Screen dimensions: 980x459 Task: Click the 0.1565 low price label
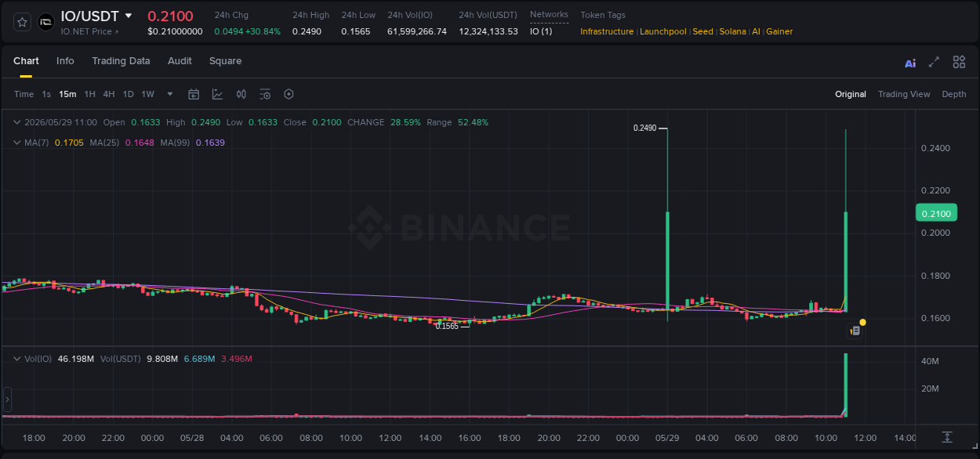tap(447, 326)
